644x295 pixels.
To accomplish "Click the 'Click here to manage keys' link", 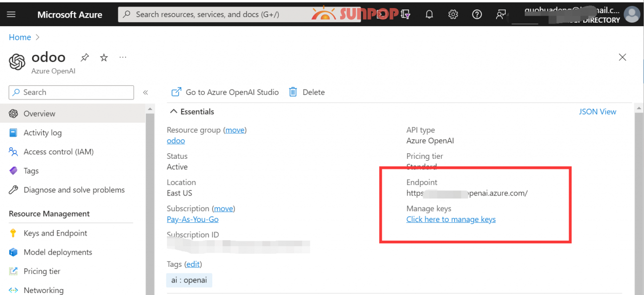I will [451, 219].
